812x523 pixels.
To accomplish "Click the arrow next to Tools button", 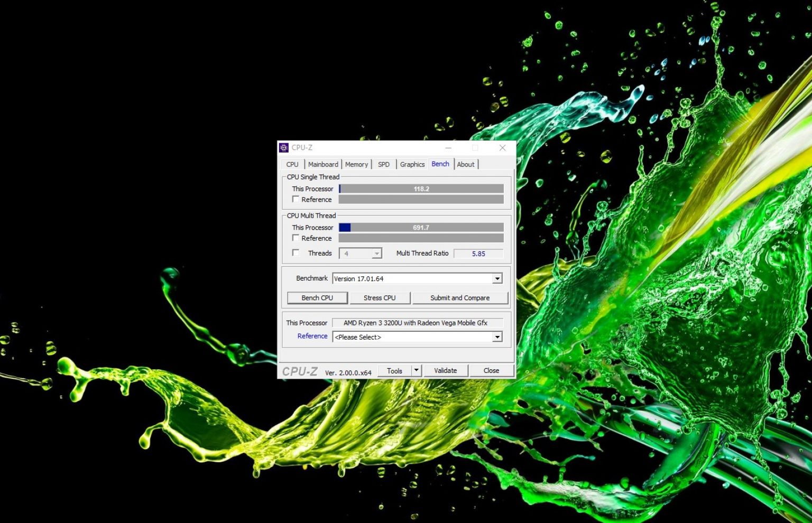I will click(417, 370).
